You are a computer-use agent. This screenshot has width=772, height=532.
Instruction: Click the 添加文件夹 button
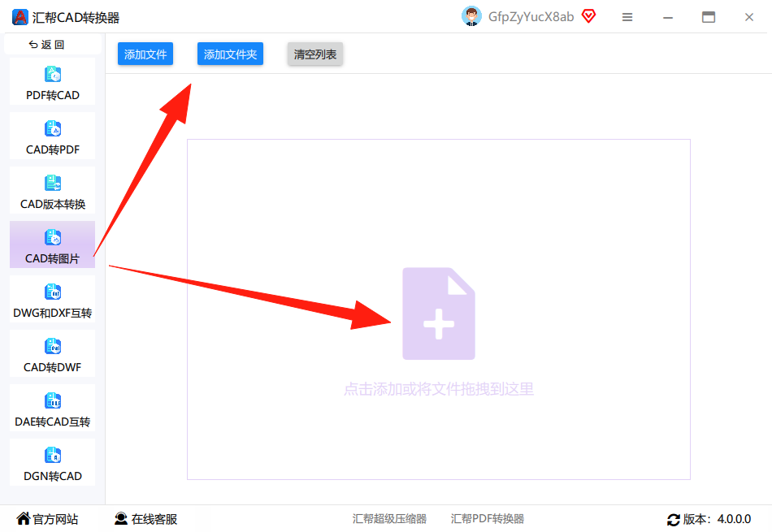(230, 54)
